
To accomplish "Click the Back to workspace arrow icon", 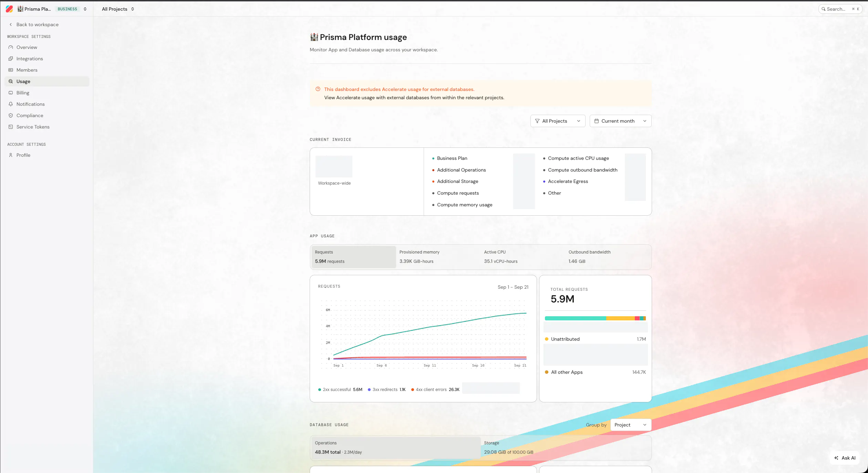I will coord(11,24).
